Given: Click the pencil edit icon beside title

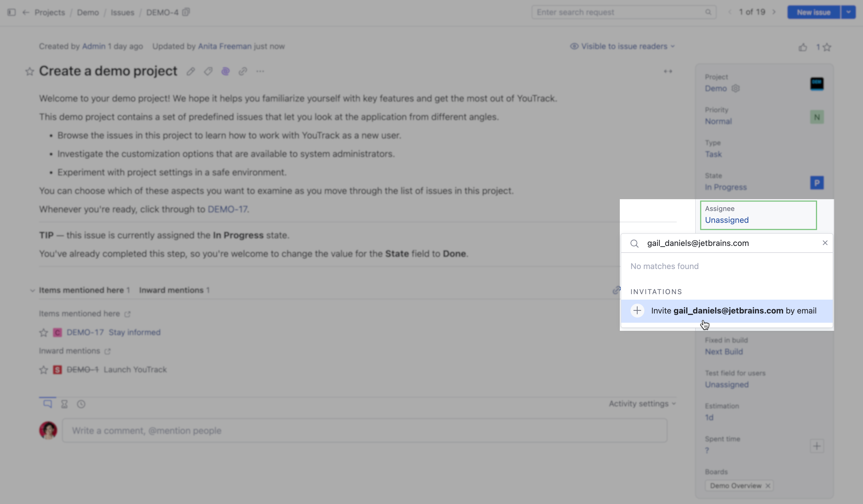Looking at the screenshot, I should point(191,72).
